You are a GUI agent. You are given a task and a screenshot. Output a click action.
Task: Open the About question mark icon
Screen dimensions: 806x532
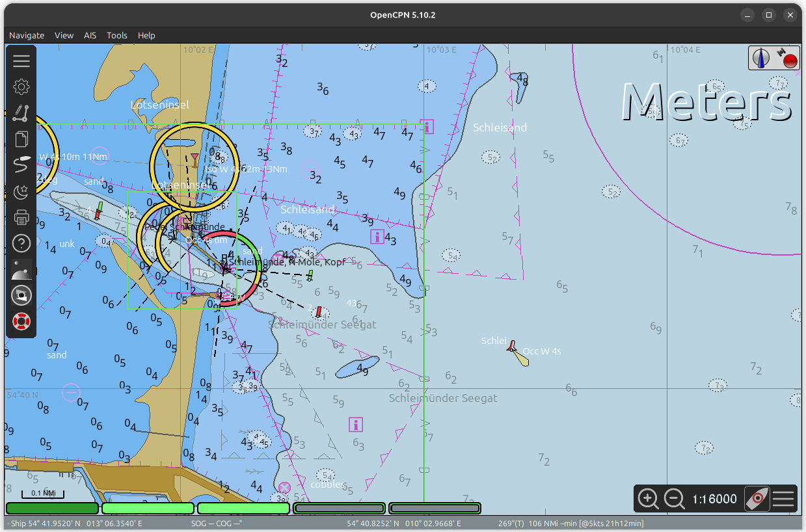point(21,243)
